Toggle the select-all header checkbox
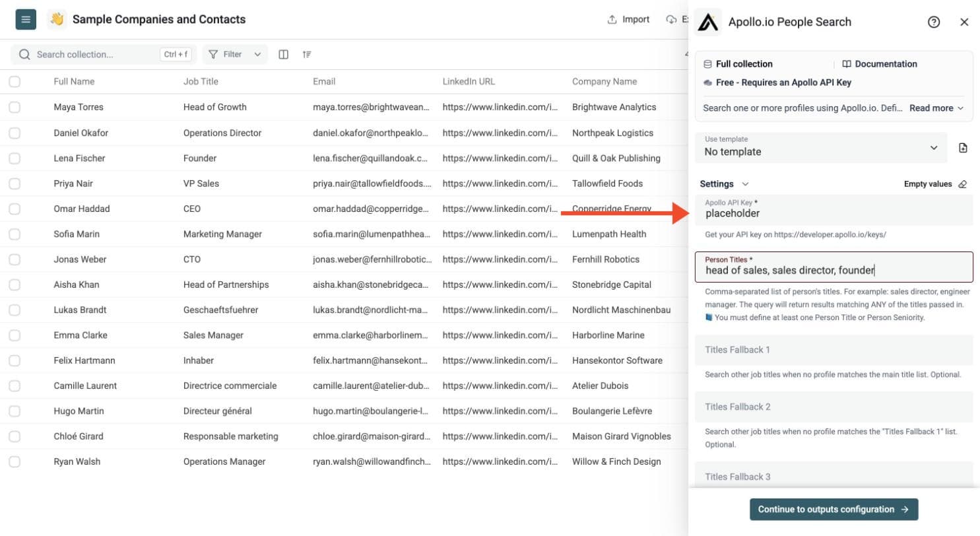This screenshot has width=980, height=536. coord(15,82)
